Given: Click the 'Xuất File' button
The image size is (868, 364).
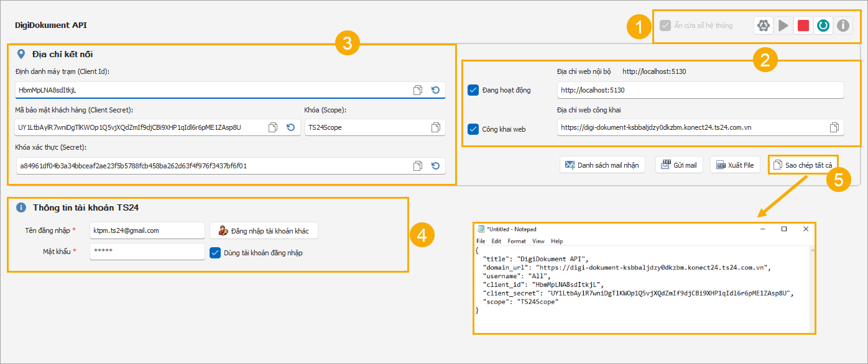Looking at the screenshot, I should click(735, 165).
